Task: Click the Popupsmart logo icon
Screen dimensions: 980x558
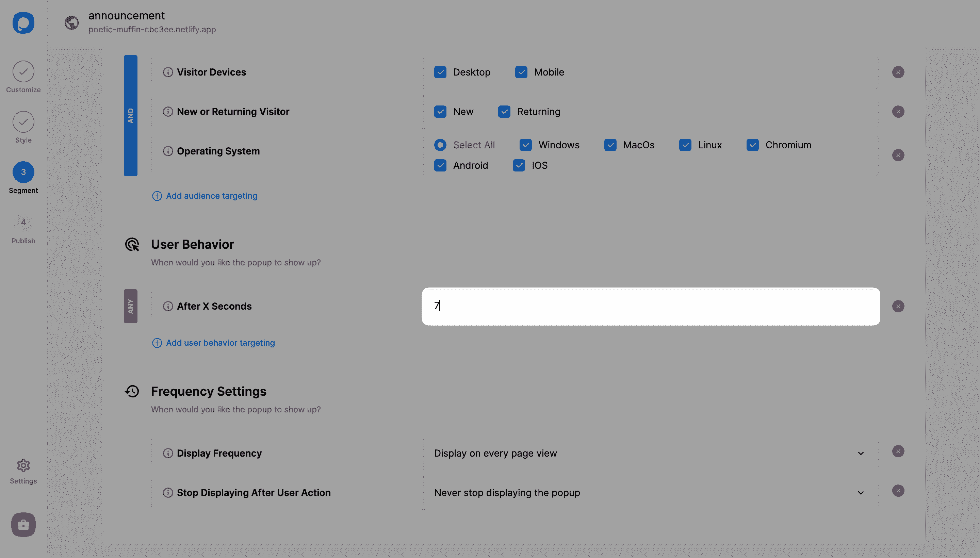Action: 23,23
